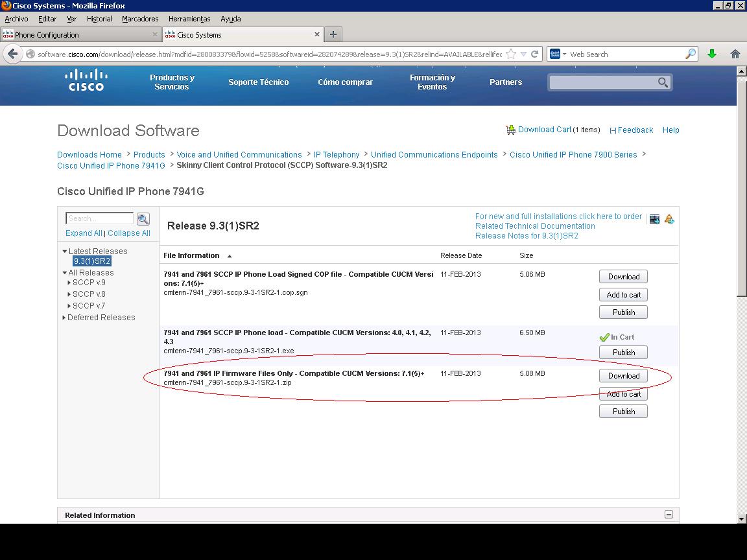Open the Archivo menu
This screenshot has height=560, width=747.
tap(16, 19)
